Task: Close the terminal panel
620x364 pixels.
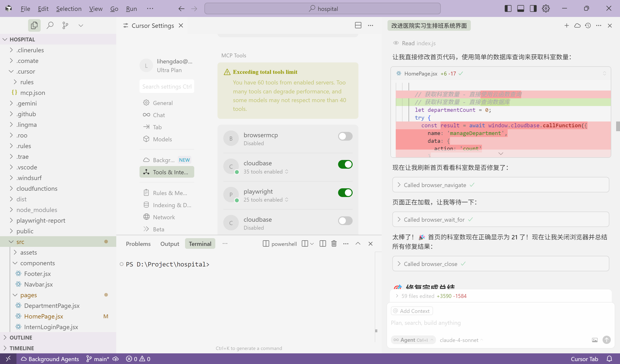Action: 371,243
